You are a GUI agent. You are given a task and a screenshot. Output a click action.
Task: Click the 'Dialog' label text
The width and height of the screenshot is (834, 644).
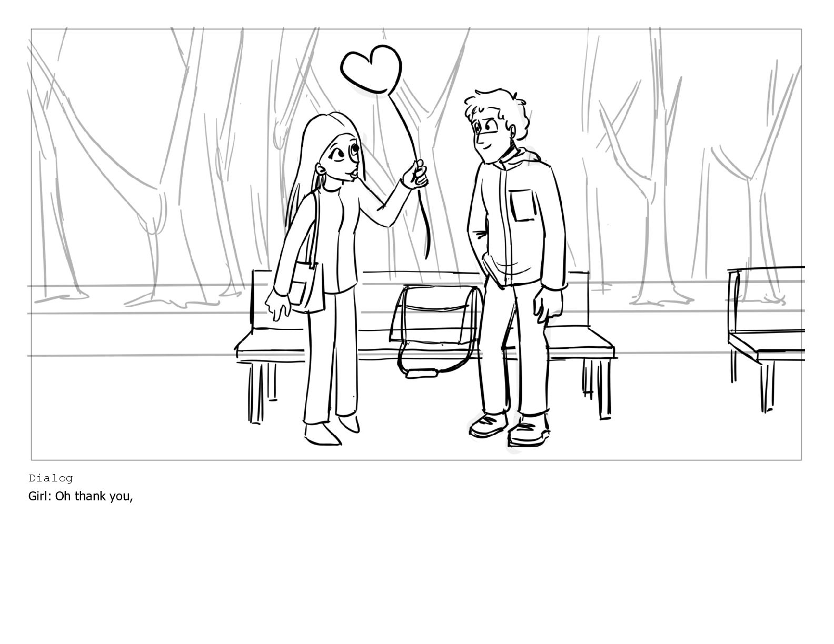(51, 478)
